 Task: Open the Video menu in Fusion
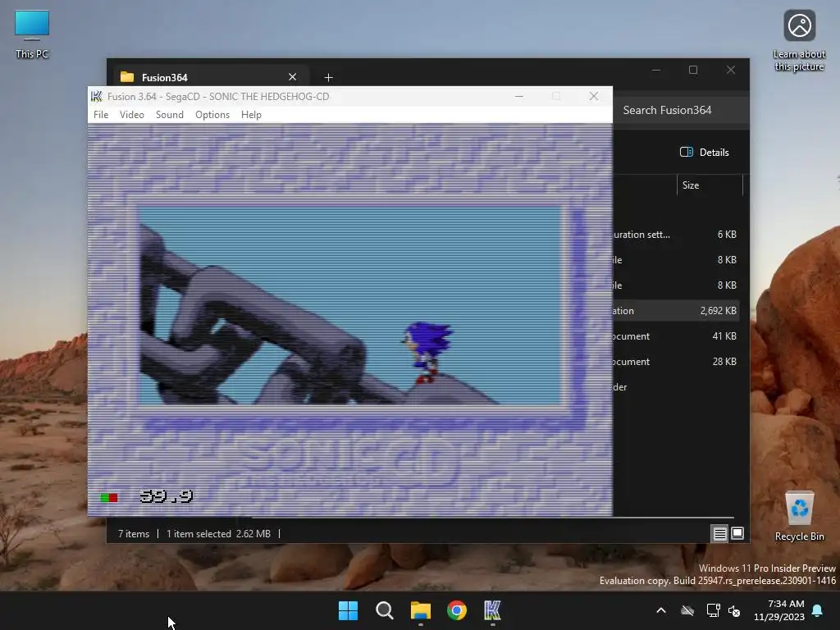point(132,115)
